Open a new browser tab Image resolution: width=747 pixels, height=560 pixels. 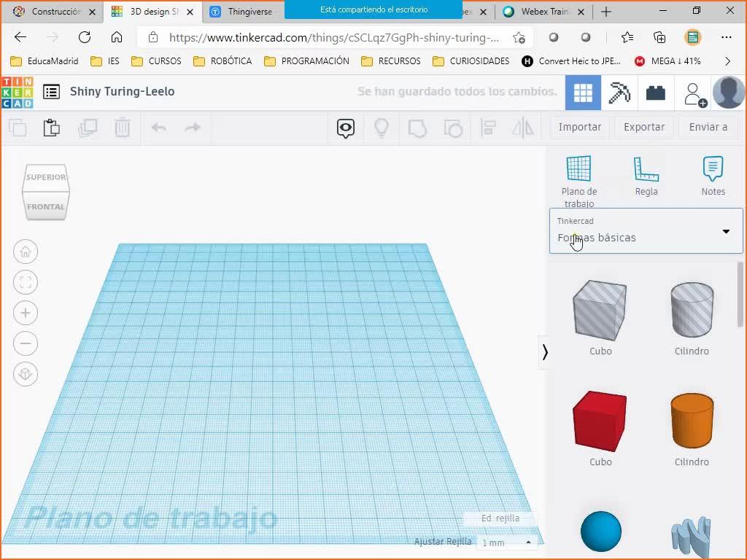pyautogui.click(x=606, y=12)
